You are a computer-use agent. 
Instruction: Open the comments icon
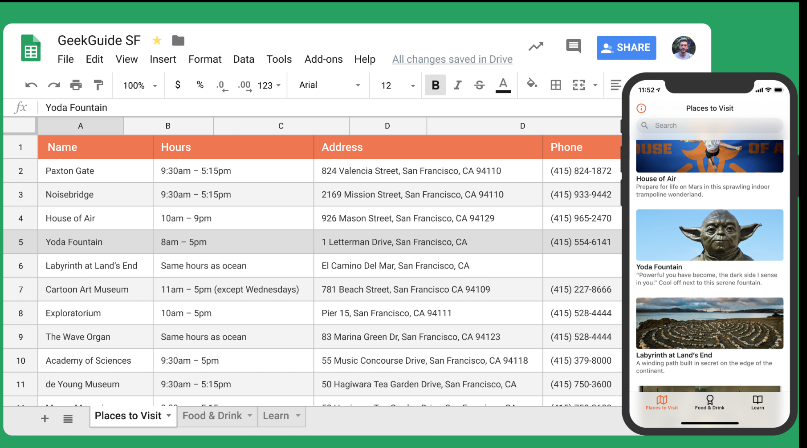coord(573,46)
